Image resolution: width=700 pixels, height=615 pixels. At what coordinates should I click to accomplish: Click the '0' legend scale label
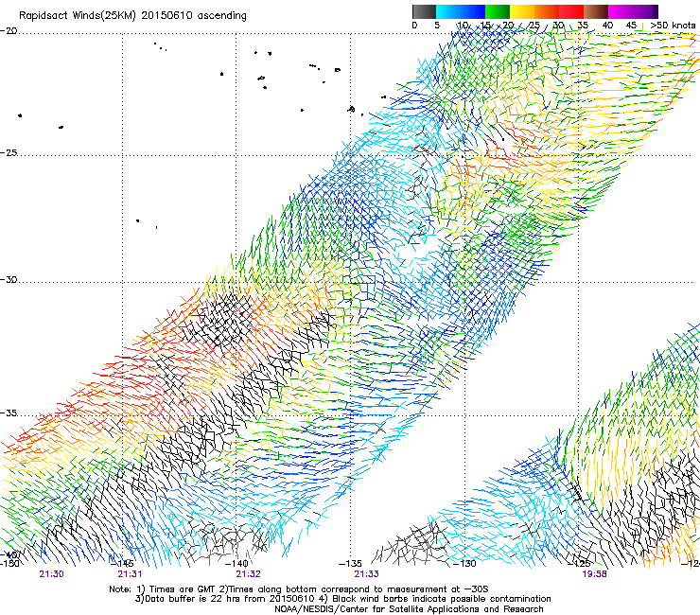click(x=414, y=26)
